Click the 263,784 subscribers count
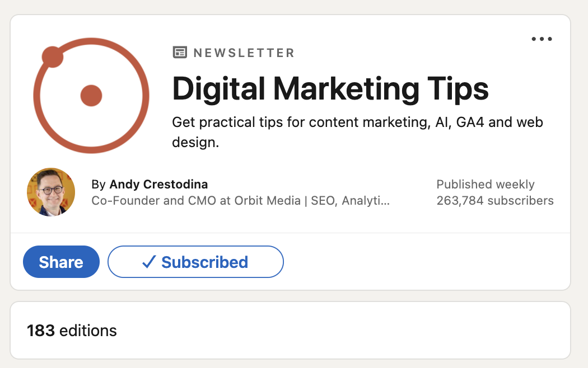Viewport: 588px width, 368px height. point(494,200)
